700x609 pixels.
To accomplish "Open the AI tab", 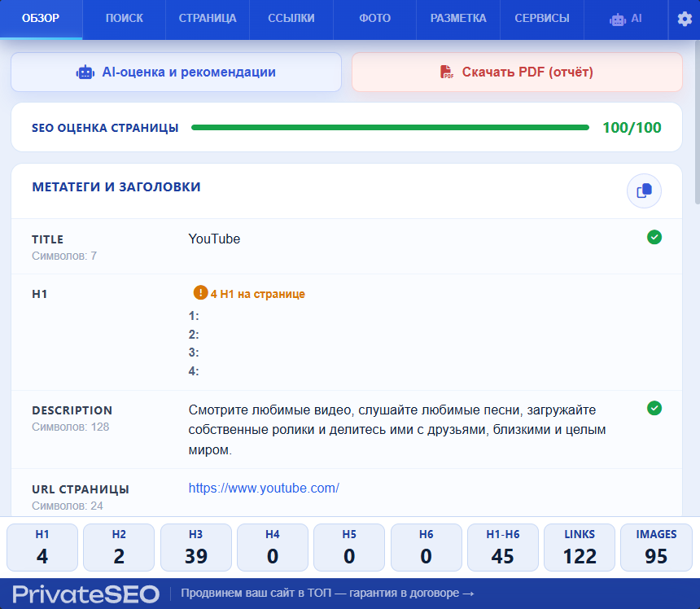I will click(626, 20).
